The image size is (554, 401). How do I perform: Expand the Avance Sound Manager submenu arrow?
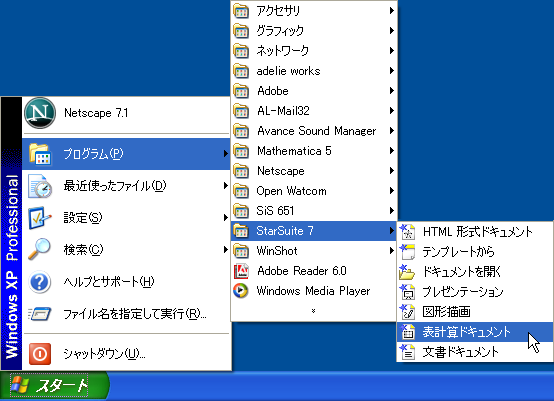tap(391, 131)
